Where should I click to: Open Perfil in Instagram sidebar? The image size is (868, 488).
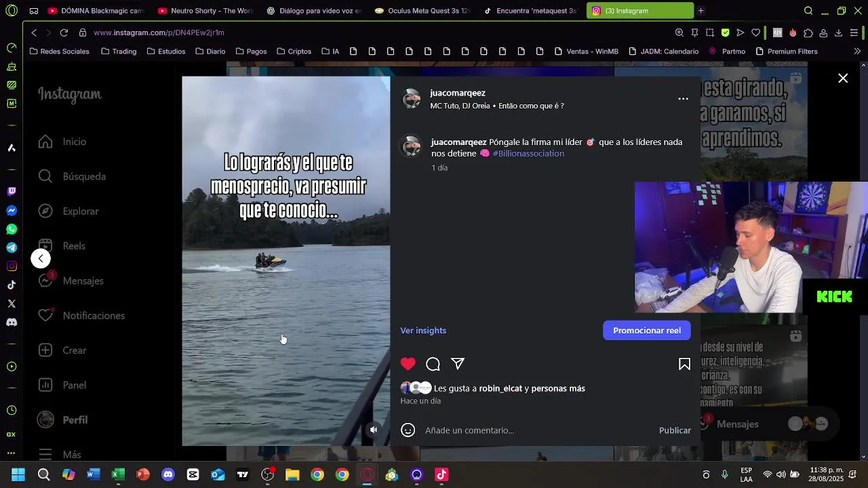62,420
